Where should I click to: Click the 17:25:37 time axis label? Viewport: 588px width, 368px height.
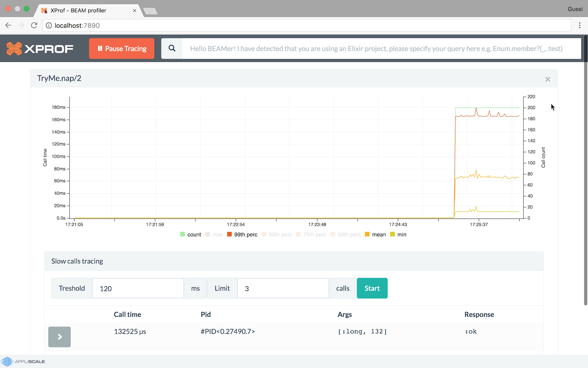(479, 225)
